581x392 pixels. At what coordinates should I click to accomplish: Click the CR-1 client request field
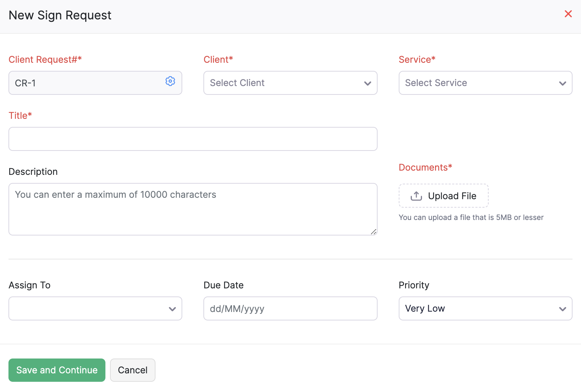(88, 83)
